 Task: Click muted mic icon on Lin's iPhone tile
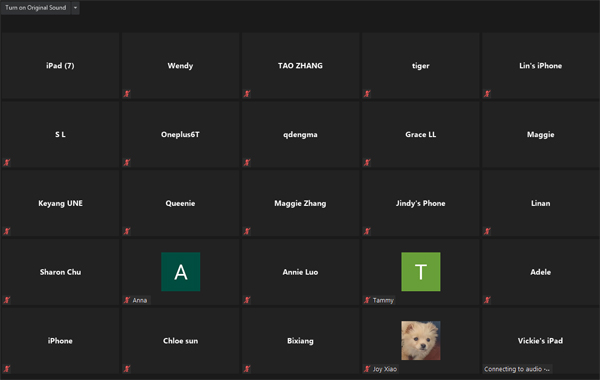488,94
